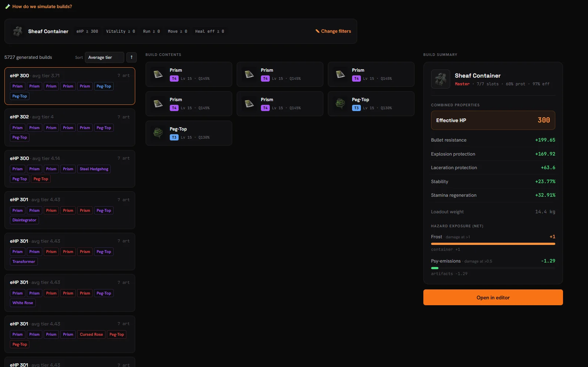The height and width of the screenshot is (367, 588).
Task: Click the Sheaf Container thumbnail in Build Summary
Action: click(x=441, y=79)
